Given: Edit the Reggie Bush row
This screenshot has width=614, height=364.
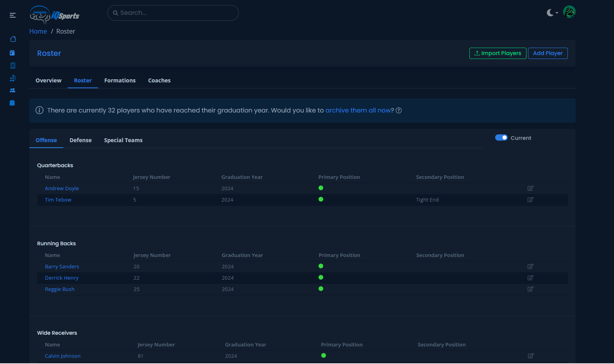Looking at the screenshot, I should click(530, 289).
